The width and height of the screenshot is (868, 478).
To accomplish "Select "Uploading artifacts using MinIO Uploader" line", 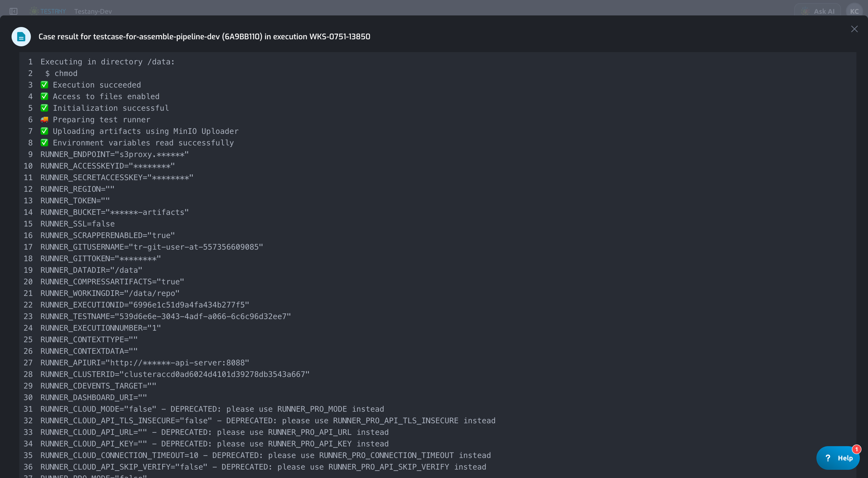I will [x=146, y=131].
